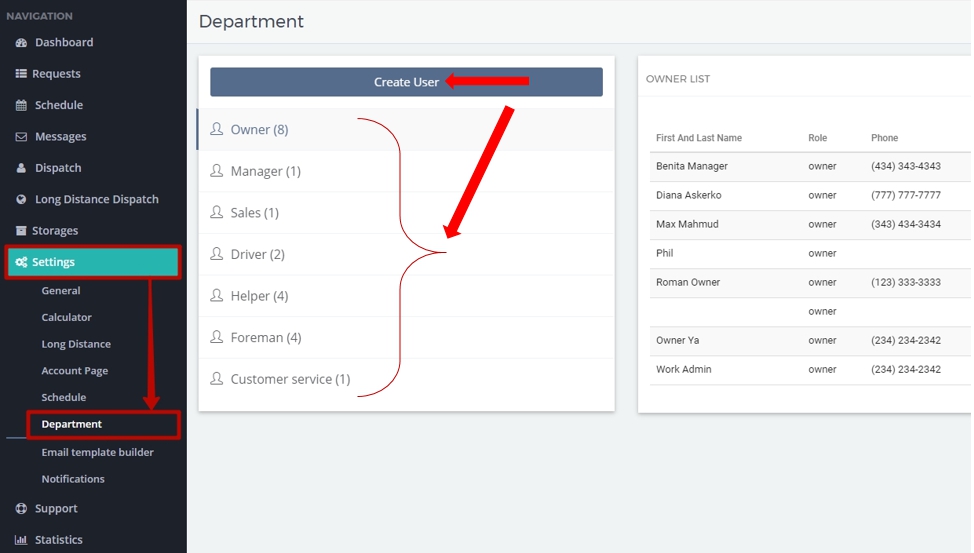
Task: Open Long Distance settings submenu item
Action: point(76,344)
